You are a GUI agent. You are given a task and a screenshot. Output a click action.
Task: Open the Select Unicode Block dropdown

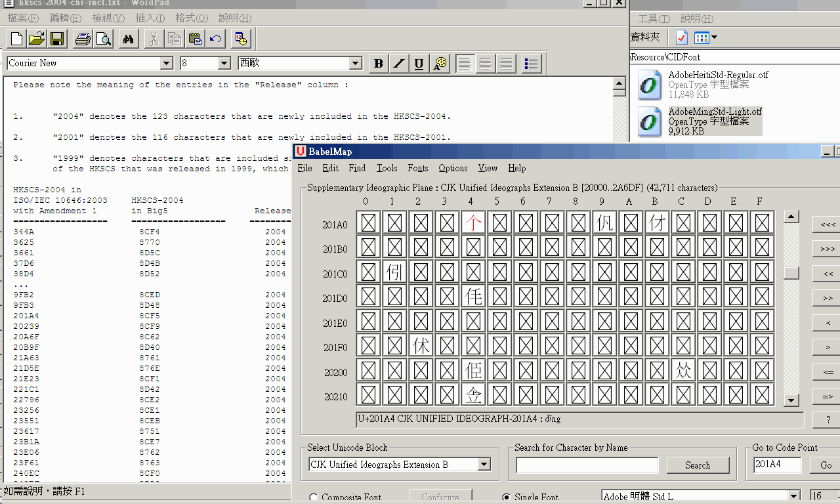click(484, 465)
